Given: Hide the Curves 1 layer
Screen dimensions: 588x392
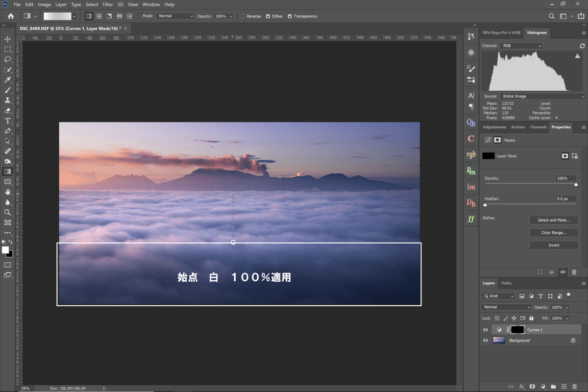Looking at the screenshot, I should [x=486, y=330].
